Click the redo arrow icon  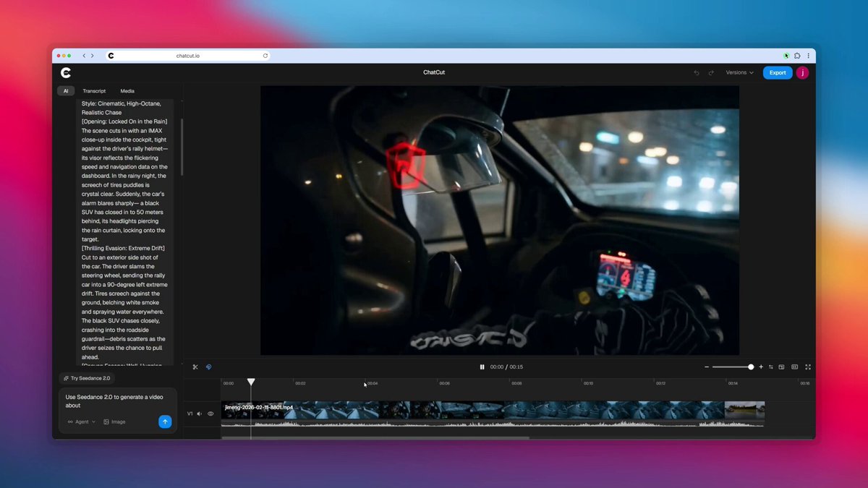(711, 73)
